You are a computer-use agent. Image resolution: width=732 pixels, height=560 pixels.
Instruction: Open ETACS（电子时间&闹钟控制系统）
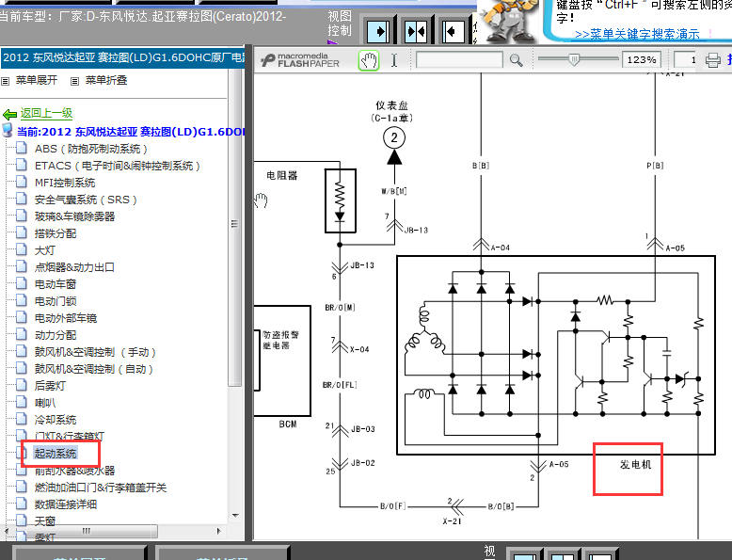118,166
